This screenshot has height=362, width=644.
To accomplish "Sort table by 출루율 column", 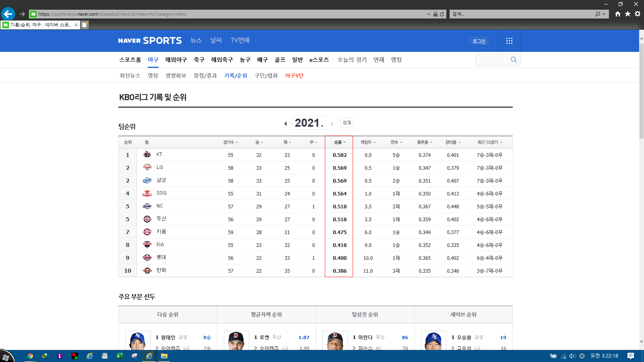I will 425,142.
